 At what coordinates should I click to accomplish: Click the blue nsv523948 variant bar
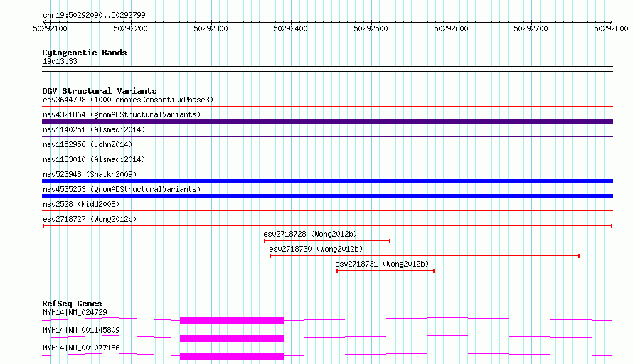[x=327, y=181]
